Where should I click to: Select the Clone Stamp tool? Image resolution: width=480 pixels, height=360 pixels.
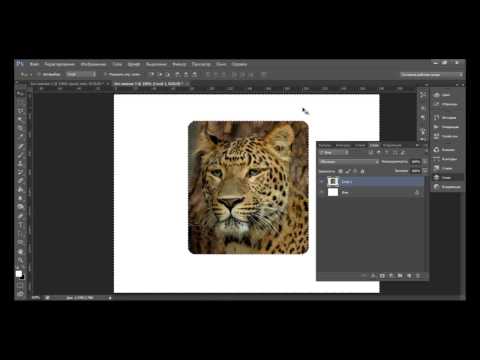[21, 164]
